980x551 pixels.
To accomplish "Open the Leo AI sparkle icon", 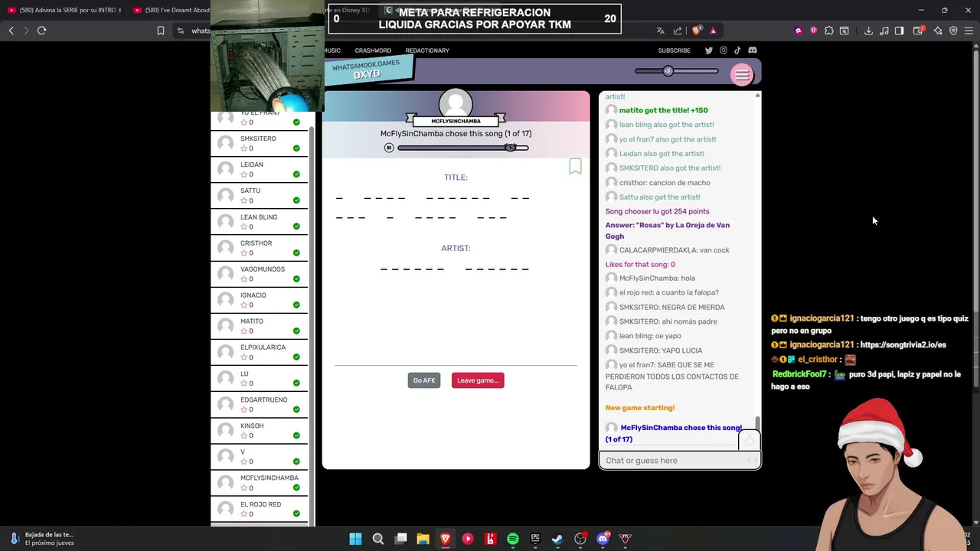I will 938,31.
